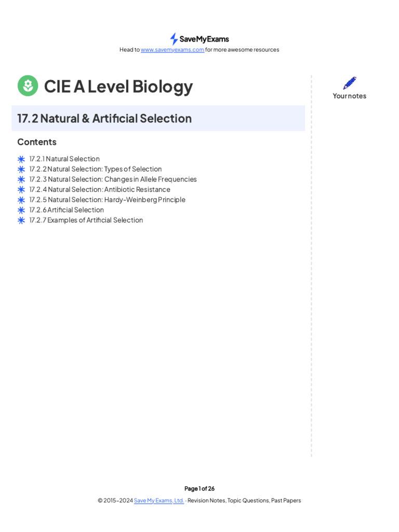Select 17.2.7 Examples of Artificial Selection
This screenshot has width=399, height=532.
86,220
